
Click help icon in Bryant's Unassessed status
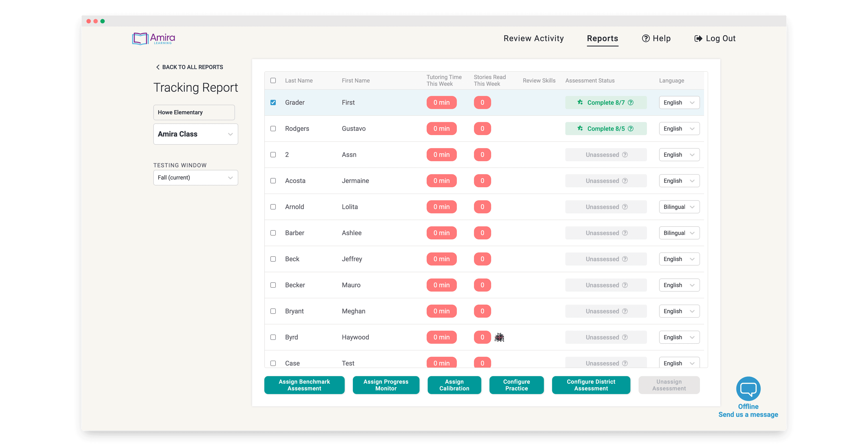(625, 311)
